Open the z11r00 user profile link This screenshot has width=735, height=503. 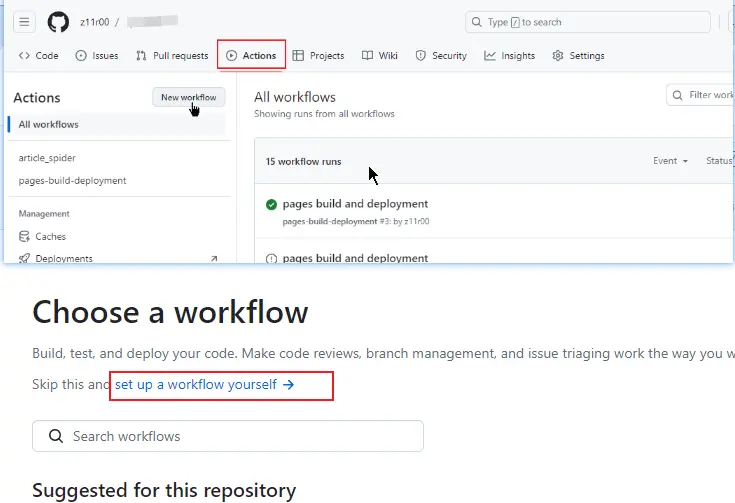coord(95,22)
